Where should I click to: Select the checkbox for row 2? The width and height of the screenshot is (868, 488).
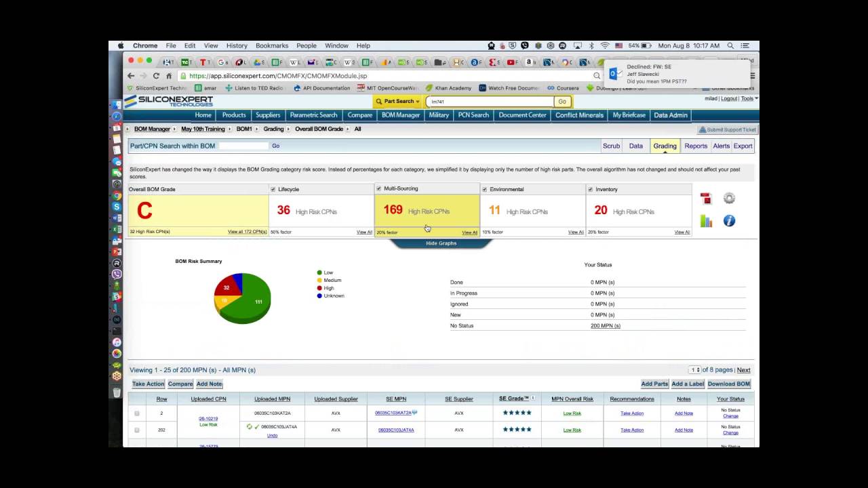point(137,413)
